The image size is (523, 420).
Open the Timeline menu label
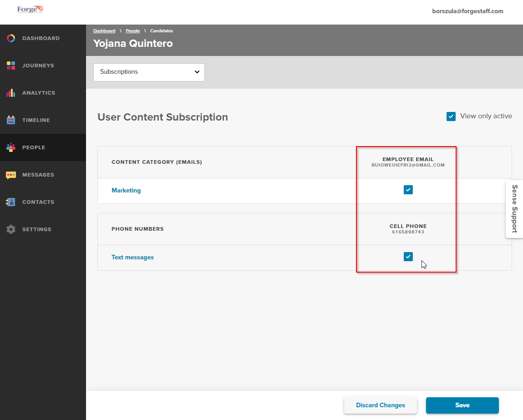pos(36,120)
